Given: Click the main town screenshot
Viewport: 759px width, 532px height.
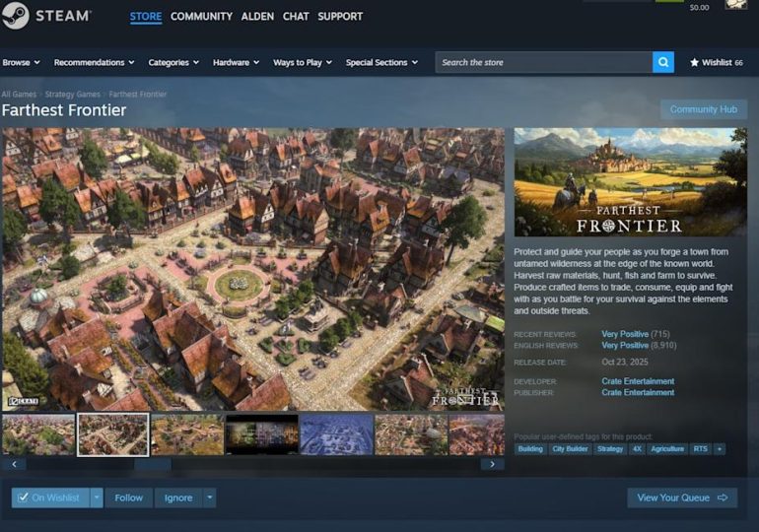Looking at the screenshot, I should pyautogui.click(x=253, y=269).
